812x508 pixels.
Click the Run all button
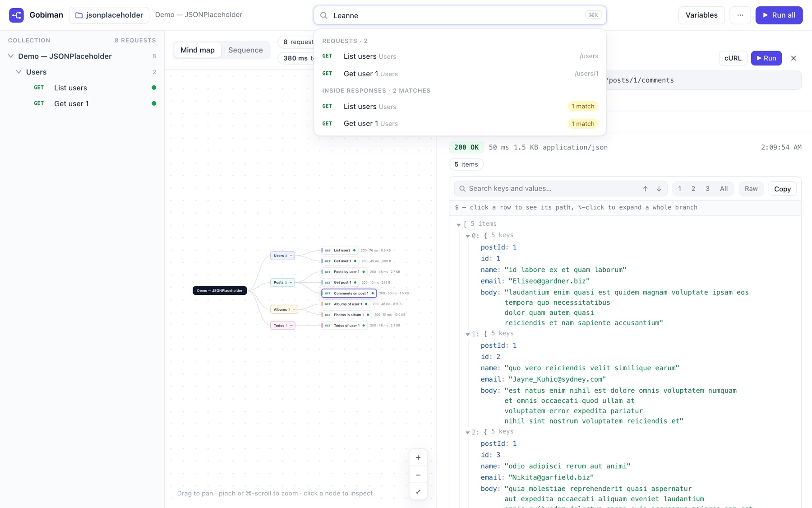tap(779, 15)
